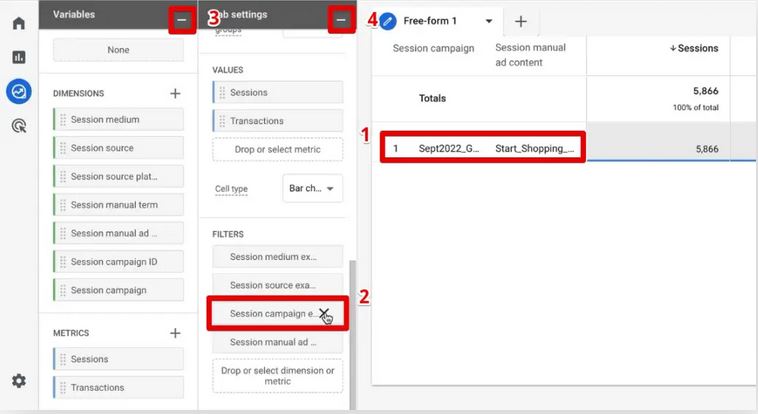This screenshot has height=414, width=758.
Task: Click the Cell type label
Action: 231,189
